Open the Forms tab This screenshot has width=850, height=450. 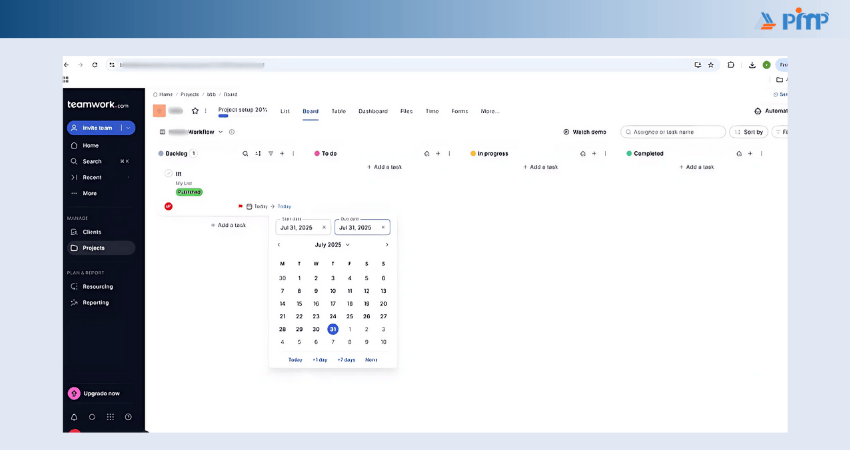click(x=460, y=111)
